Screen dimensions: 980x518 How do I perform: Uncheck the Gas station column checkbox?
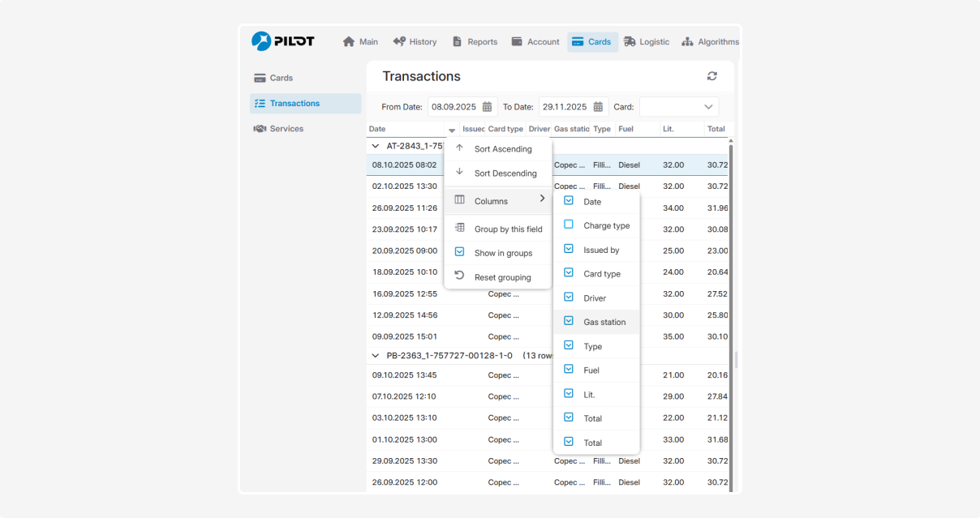click(x=569, y=321)
